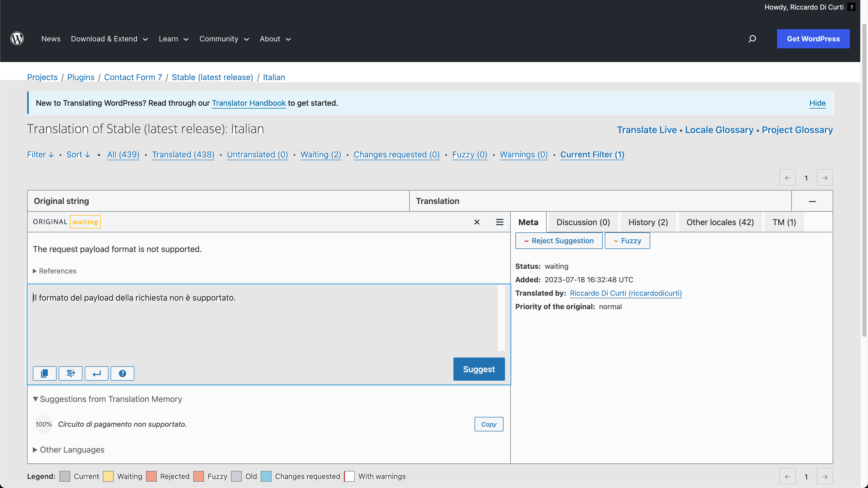Image resolution: width=868 pixels, height=488 pixels.
Task: Show Fuzzy (0) strings
Action: 470,155
